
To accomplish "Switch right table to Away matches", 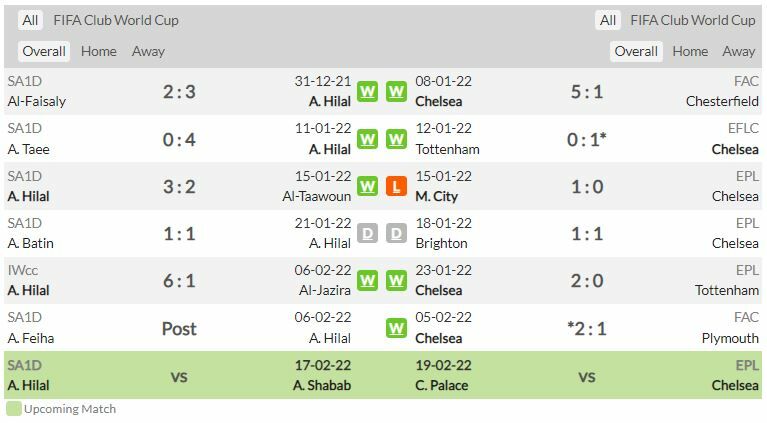I will 738,51.
